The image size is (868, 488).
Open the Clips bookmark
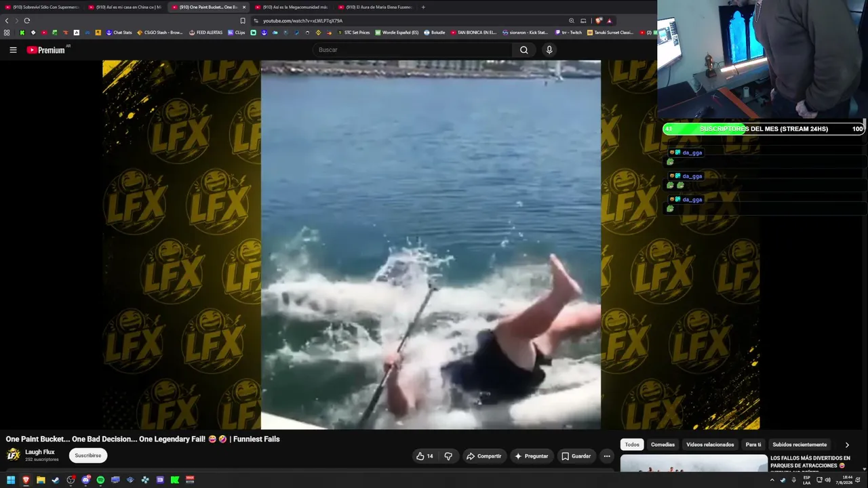[237, 33]
